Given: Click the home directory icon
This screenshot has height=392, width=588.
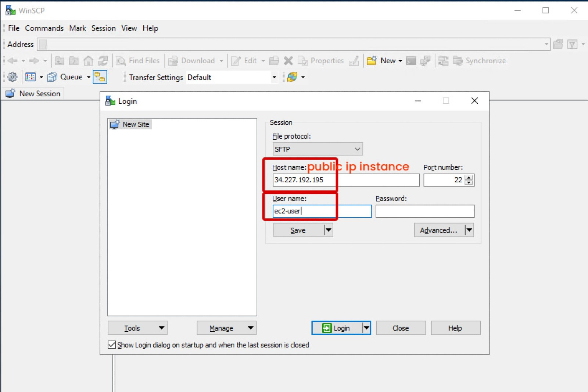Looking at the screenshot, I should coord(88,61).
